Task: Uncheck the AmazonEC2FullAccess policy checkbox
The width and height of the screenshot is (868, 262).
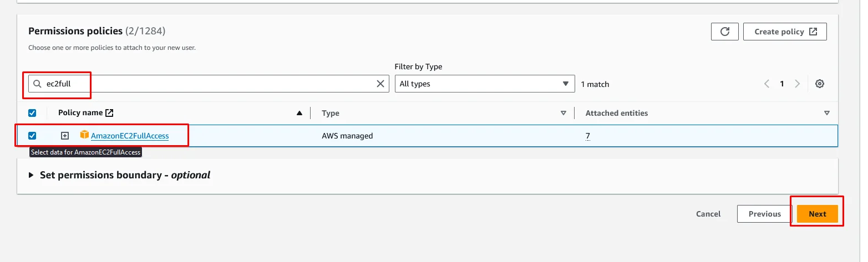Action: pos(32,136)
